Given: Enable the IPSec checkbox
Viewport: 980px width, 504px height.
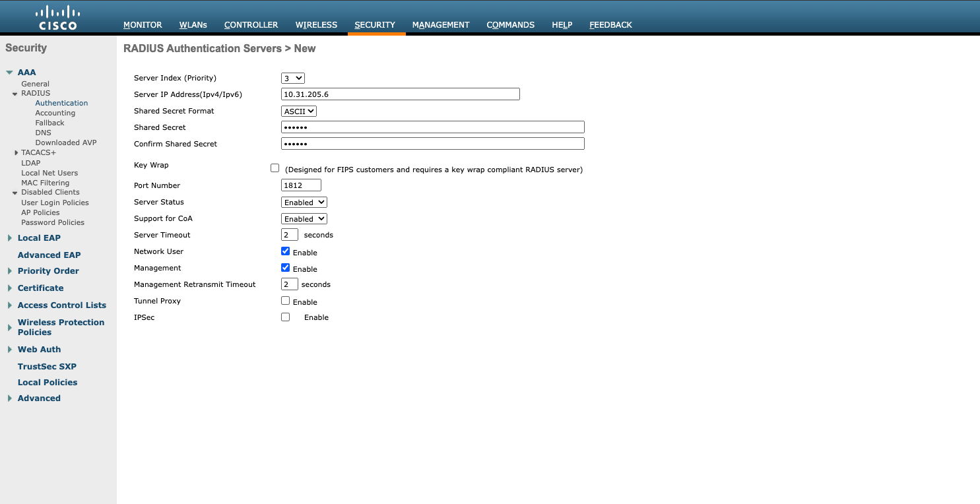Looking at the screenshot, I should coord(286,317).
